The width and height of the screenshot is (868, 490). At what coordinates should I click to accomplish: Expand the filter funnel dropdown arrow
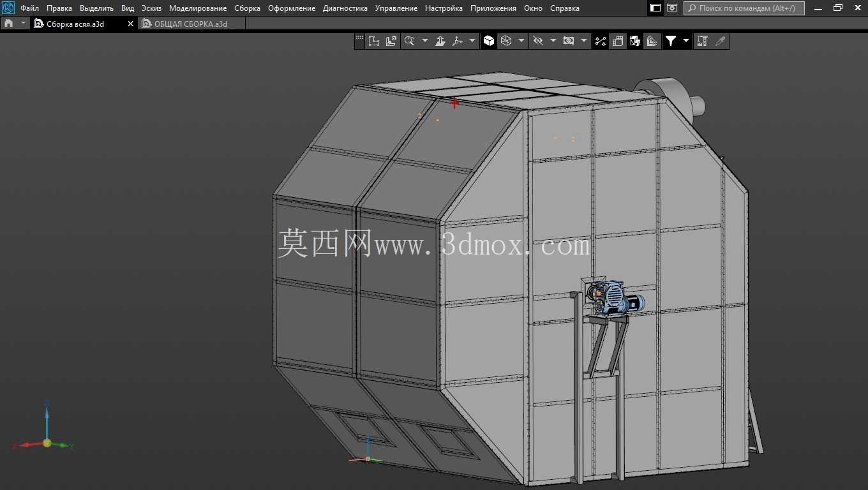(686, 41)
